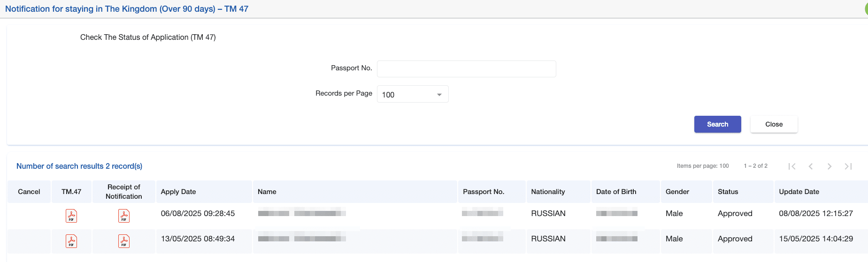Jump to last page of results
868x262 pixels.
click(848, 166)
